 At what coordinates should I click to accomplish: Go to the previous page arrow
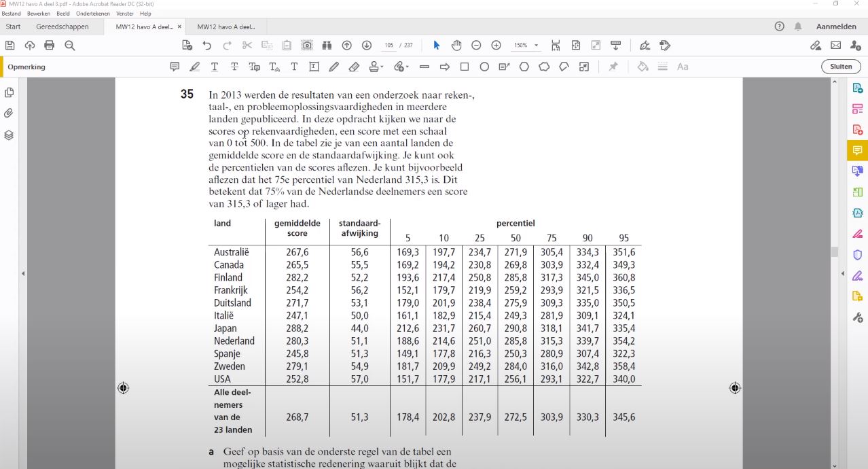point(346,46)
